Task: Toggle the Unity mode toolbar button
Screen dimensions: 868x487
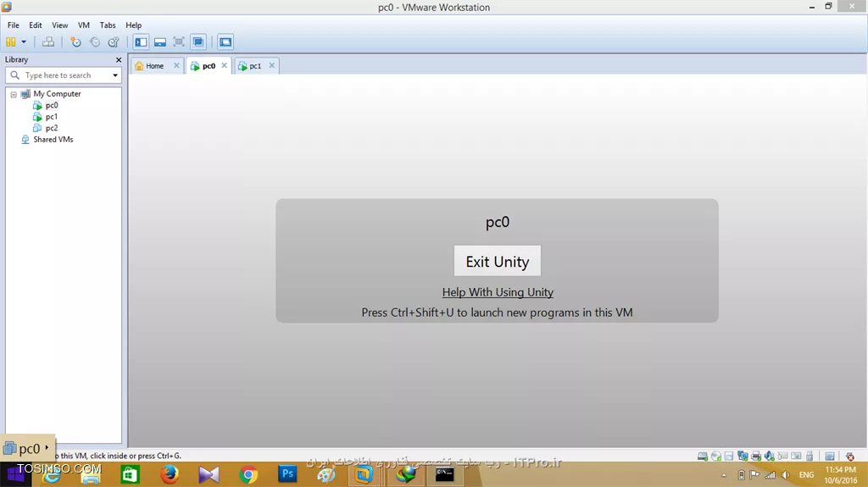Action: tap(198, 42)
